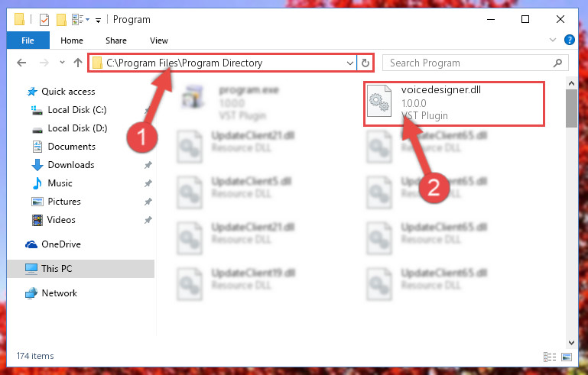Click the vertical scrollbar thumb
The width and height of the screenshot is (588, 375).
[571, 108]
